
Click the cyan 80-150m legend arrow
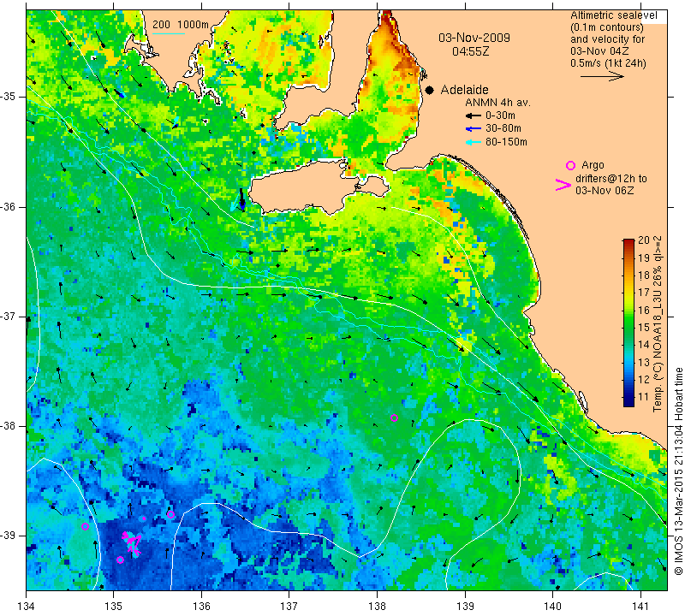click(474, 142)
